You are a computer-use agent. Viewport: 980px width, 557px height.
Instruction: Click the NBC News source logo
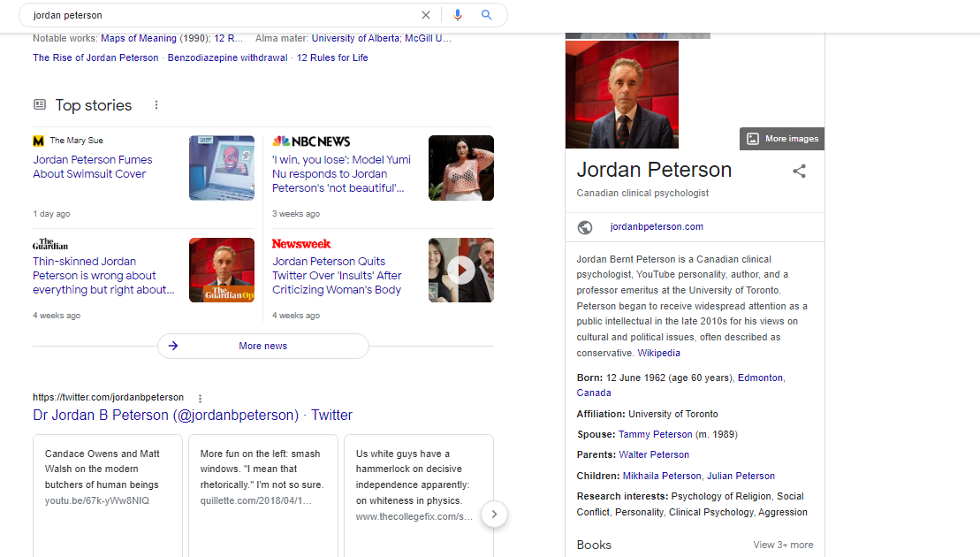click(x=311, y=142)
